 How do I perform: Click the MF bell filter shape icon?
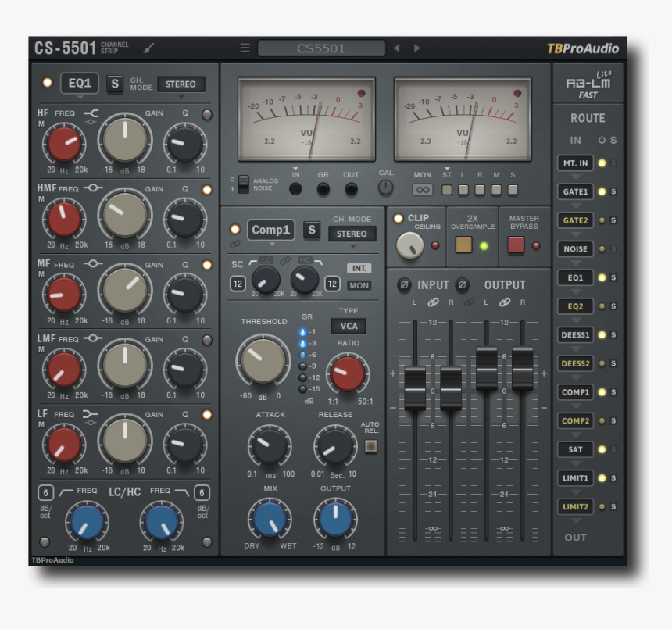[93, 263]
